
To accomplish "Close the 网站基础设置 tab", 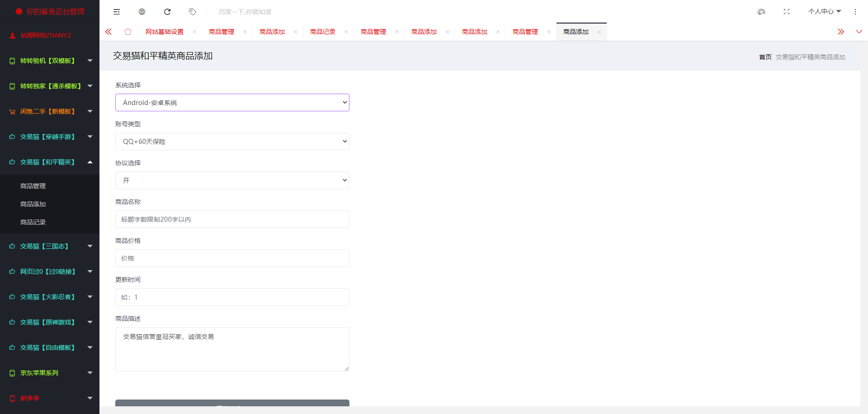I will point(194,32).
